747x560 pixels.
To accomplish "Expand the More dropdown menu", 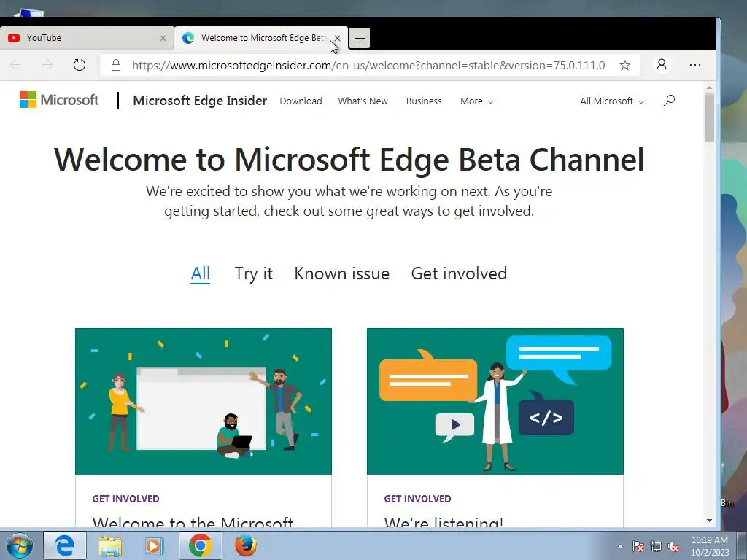I will click(x=476, y=101).
